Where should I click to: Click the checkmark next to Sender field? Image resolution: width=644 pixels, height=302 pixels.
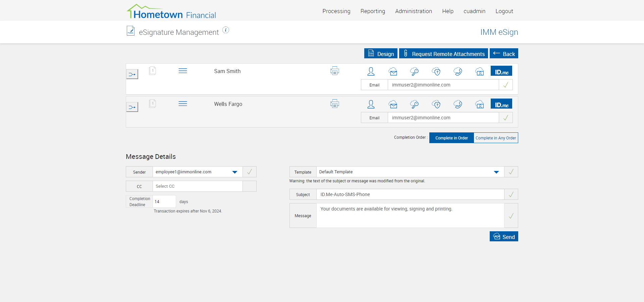[x=250, y=172]
